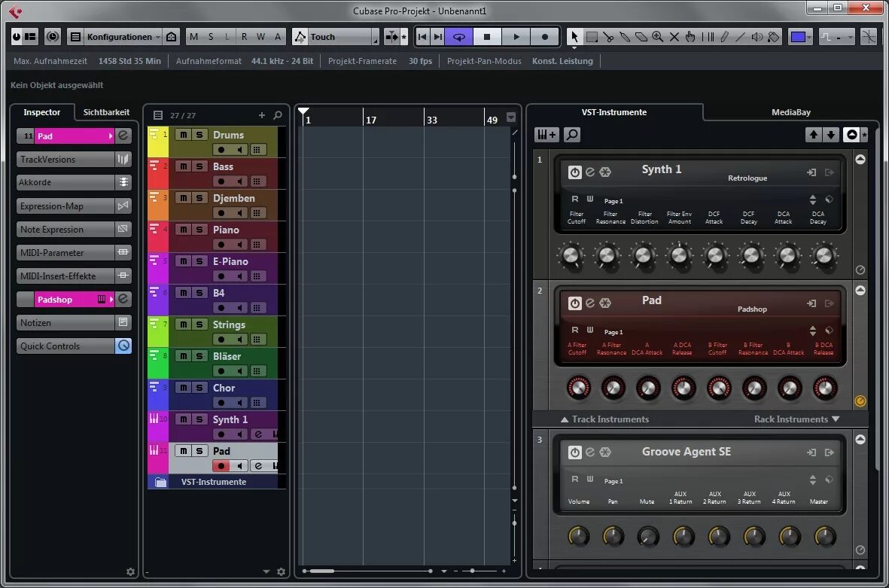
Task: Select the Glue tool
Action: 625,37
